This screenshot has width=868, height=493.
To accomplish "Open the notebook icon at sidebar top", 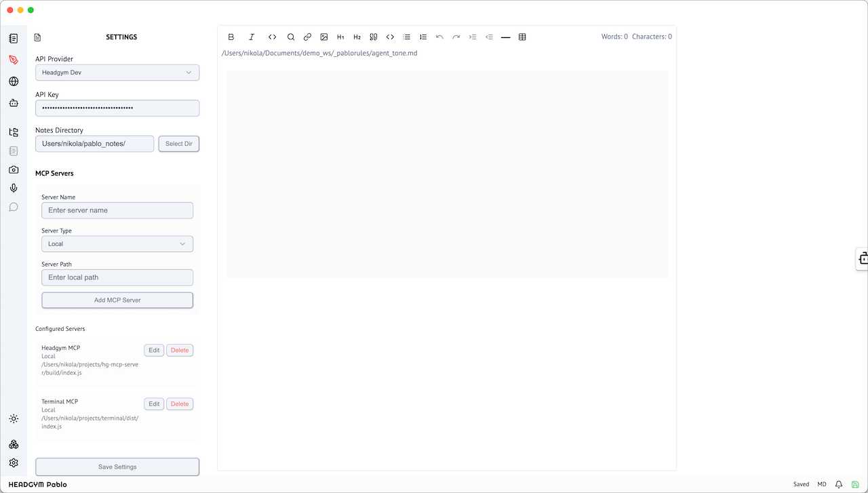I will point(14,39).
